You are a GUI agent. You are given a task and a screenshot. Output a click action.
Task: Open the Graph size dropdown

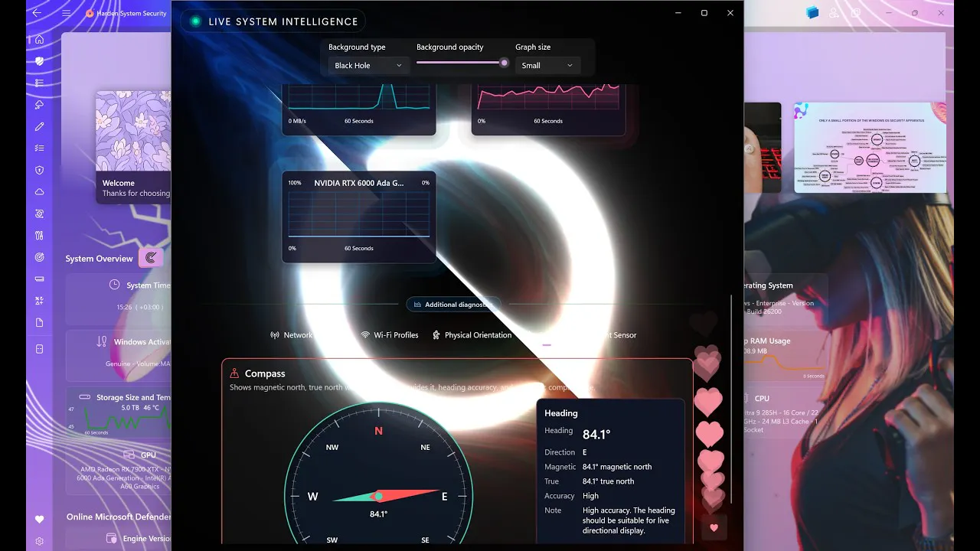click(x=547, y=66)
